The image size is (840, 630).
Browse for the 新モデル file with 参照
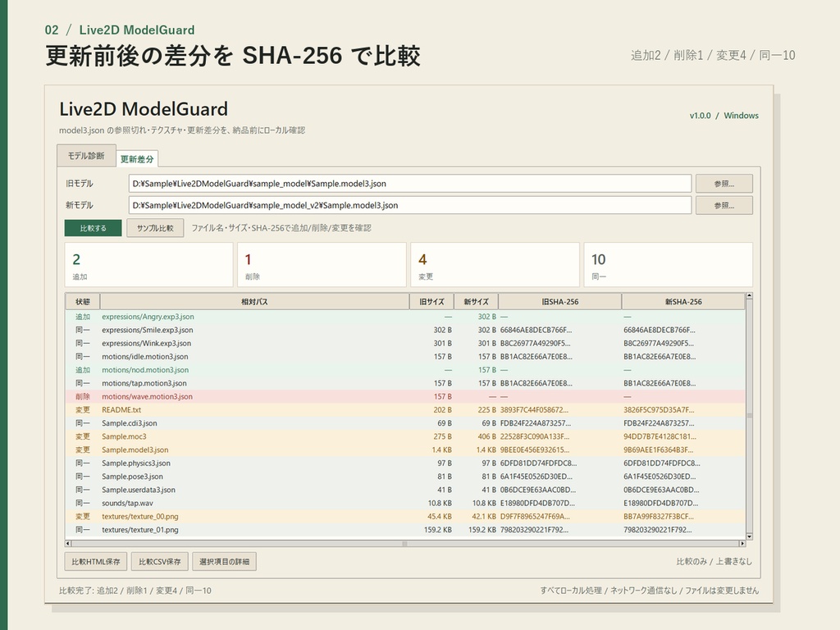tap(724, 206)
